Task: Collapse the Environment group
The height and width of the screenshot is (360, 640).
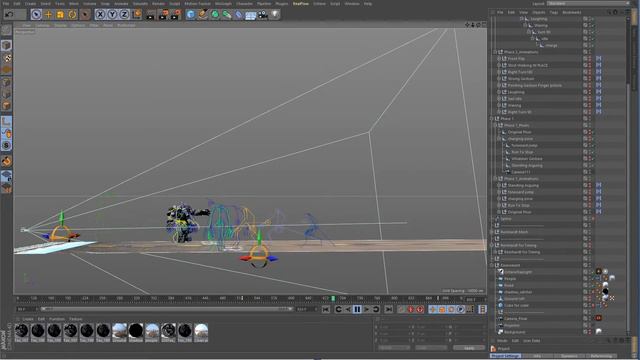Action: point(492,265)
